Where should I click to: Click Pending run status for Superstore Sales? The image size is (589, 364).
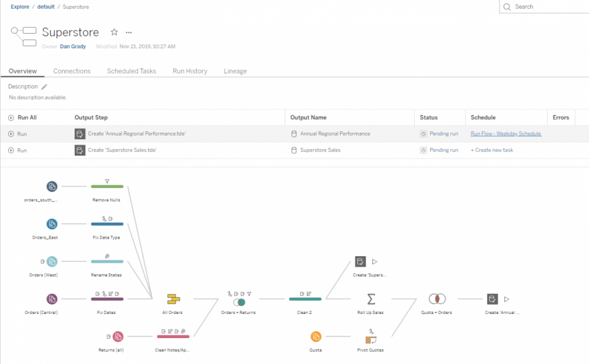(x=444, y=150)
